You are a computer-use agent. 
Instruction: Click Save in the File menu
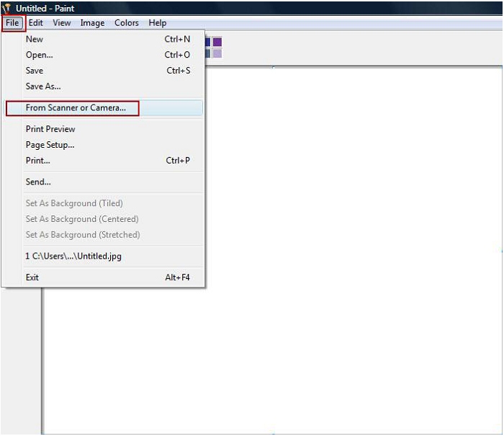(35, 71)
